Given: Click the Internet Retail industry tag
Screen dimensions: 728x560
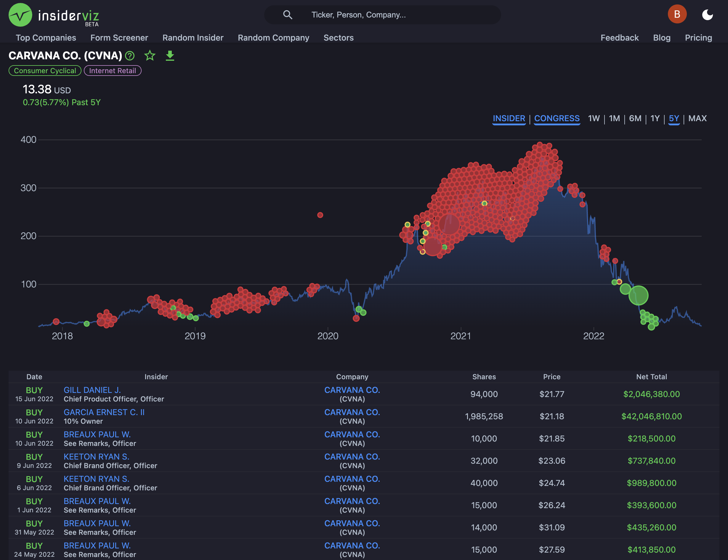Looking at the screenshot, I should point(113,71).
